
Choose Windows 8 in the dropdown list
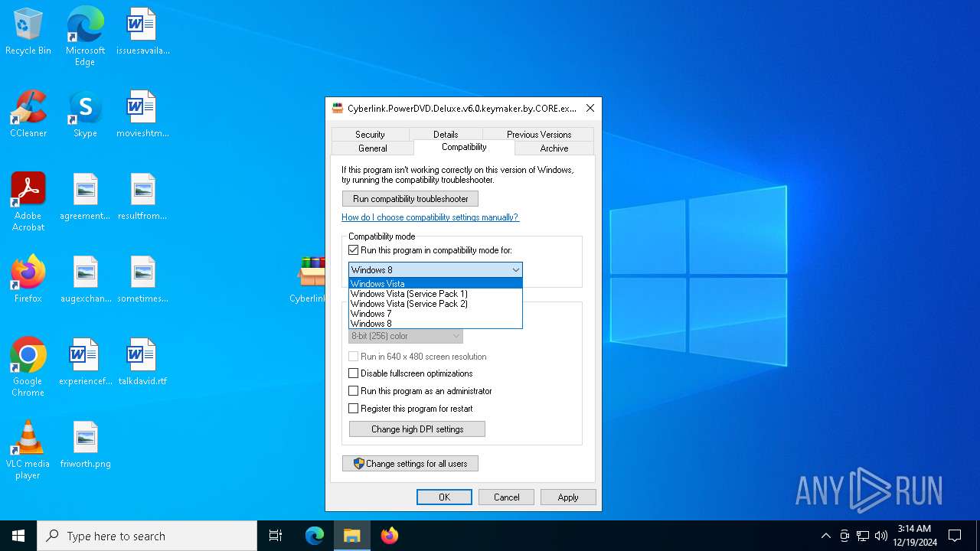(436, 324)
